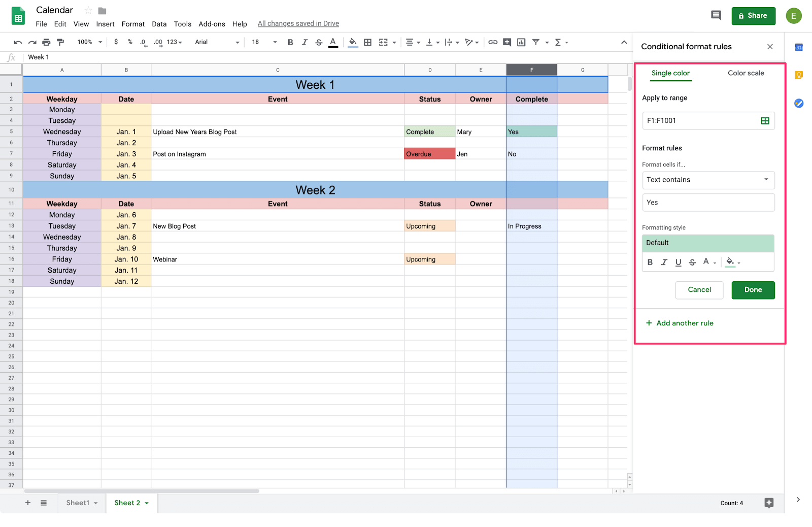Insert link icon in toolbar
This screenshot has width=812, height=527.
coord(493,42)
